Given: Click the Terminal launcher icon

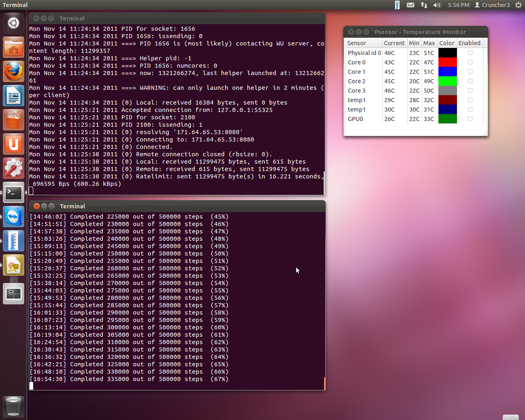Looking at the screenshot, I should [14, 192].
